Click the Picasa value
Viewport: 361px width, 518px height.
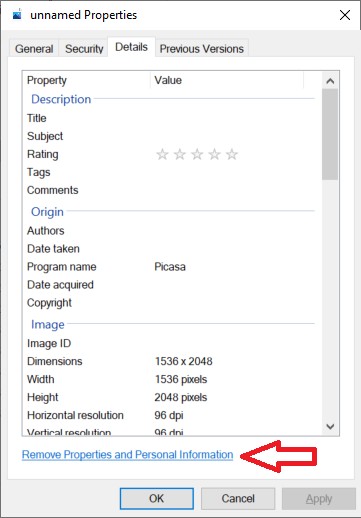tap(170, 267)
